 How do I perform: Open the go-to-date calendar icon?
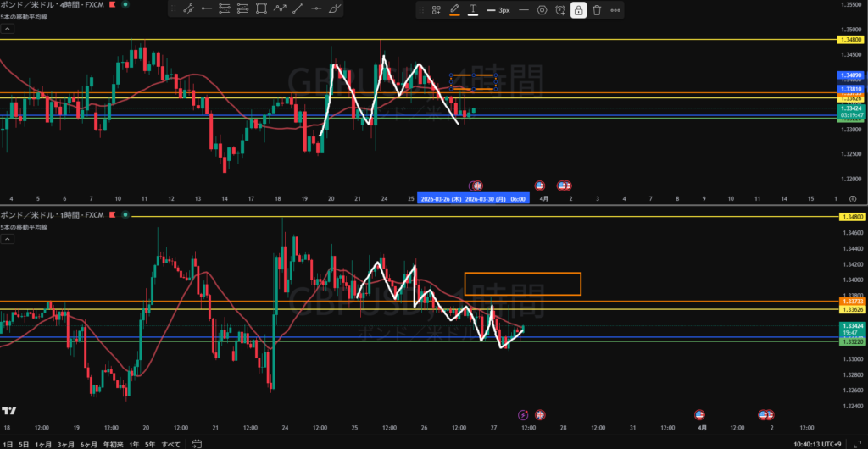click(196, 443)
